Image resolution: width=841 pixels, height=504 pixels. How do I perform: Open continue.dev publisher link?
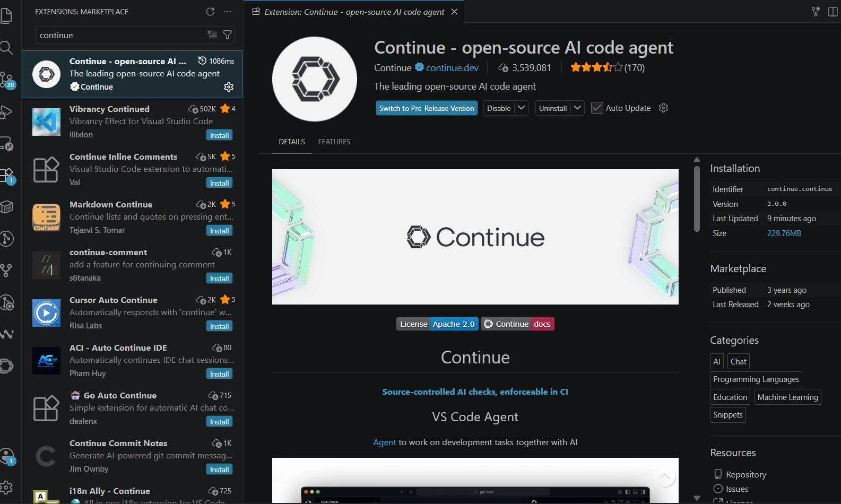pos(452,67)
